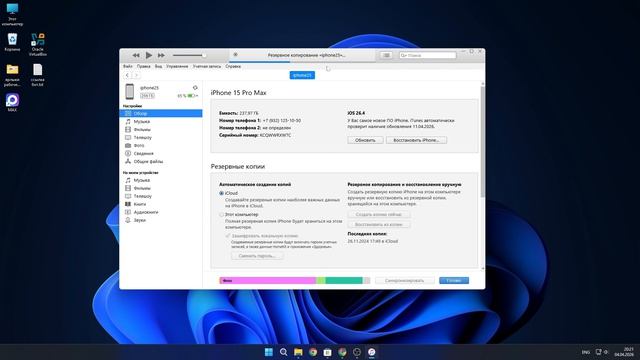This screenshot has width=640, height=360.
Task: Click the forward navigation arrow
Action: coord(136,75)
